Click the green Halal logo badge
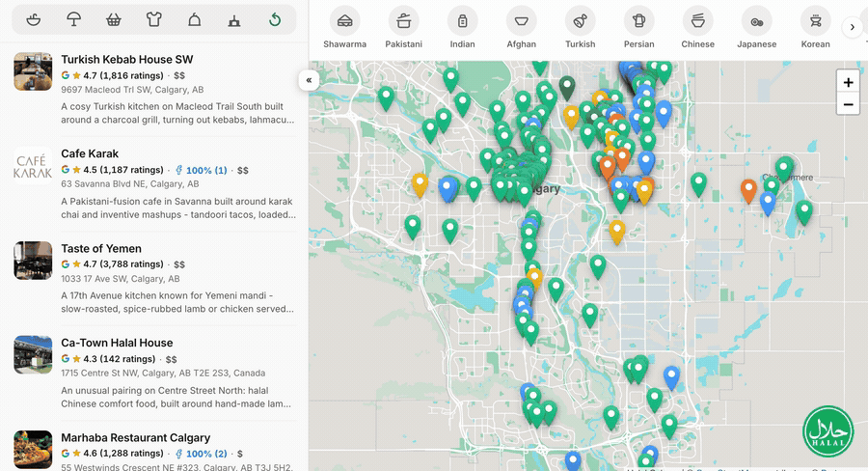Viewport: 868px width, 471px height. 827,431
